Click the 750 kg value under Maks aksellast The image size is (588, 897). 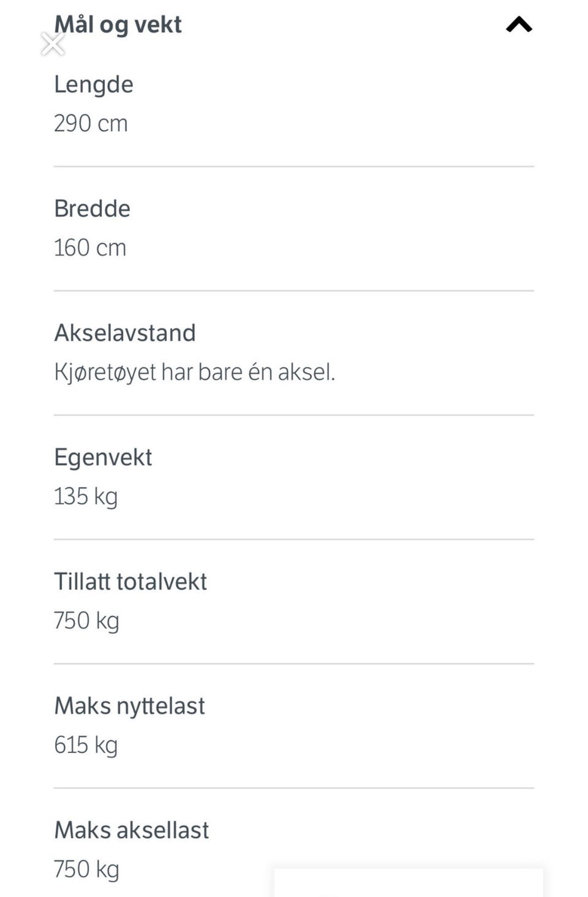[86, 870]
